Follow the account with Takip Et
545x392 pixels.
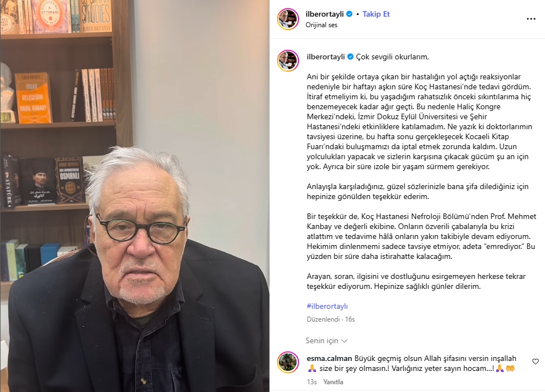(x=376, y=14)
